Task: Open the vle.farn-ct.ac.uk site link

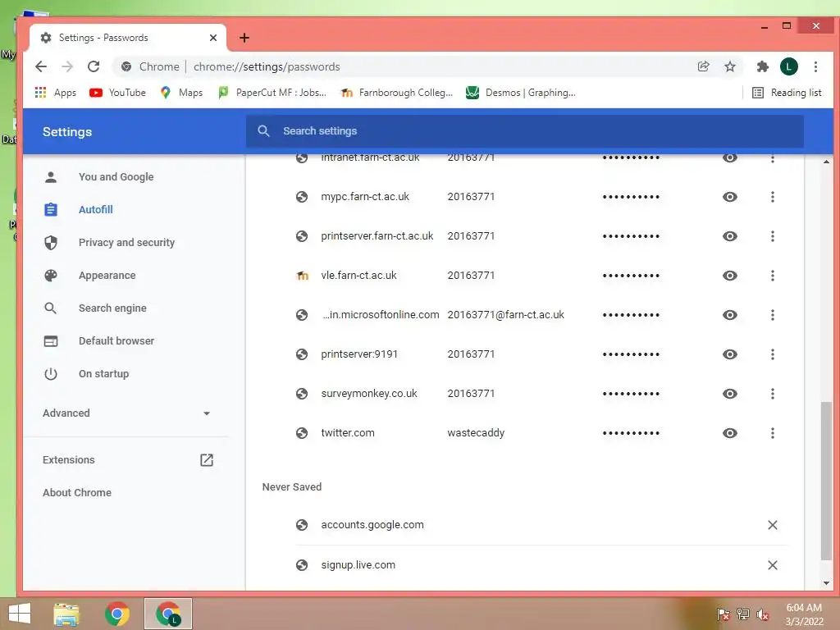Action: (358, 276)
